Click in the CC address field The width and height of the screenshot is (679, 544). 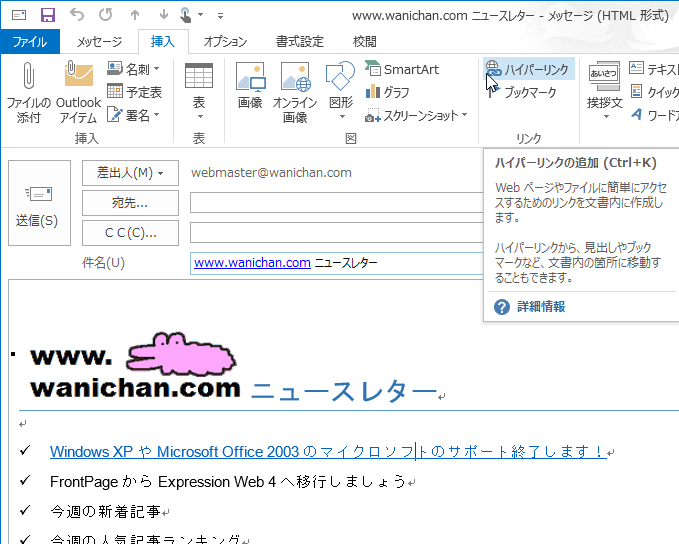click(337, 233)
